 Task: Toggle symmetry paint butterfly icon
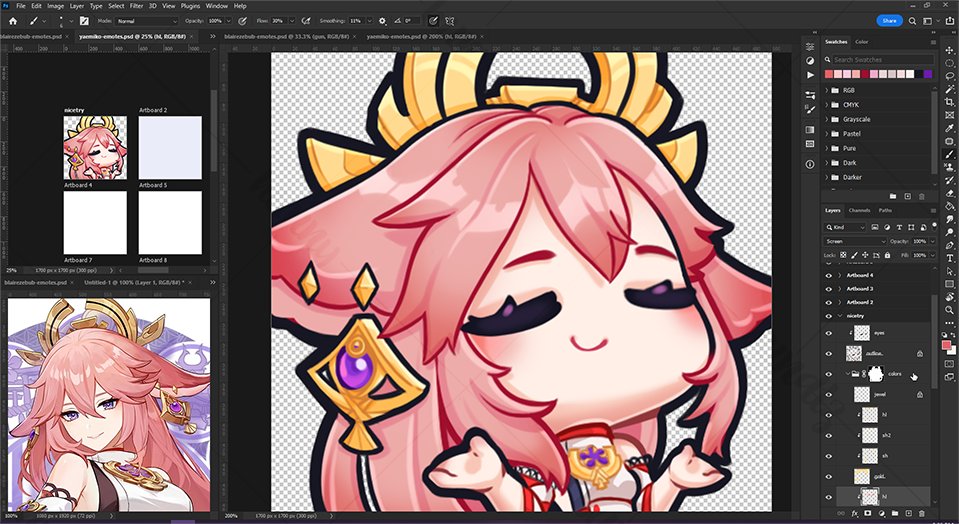point(450,21)
